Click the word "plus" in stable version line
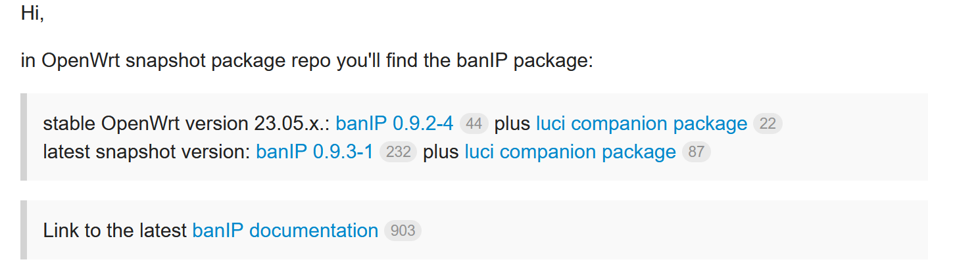Screen dimensions: 980x268 [x=512, y=123]
